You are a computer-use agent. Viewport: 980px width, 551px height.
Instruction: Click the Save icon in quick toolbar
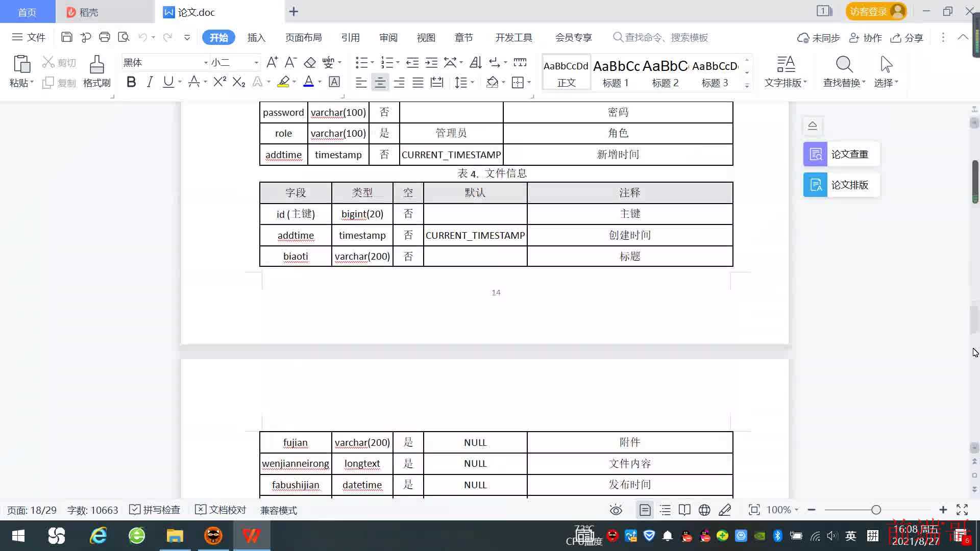66,37
